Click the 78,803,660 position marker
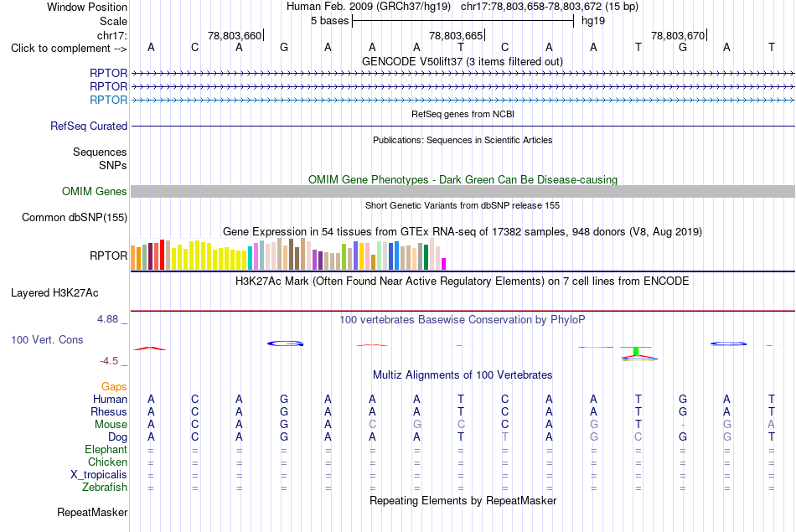 tap(235, 35)
